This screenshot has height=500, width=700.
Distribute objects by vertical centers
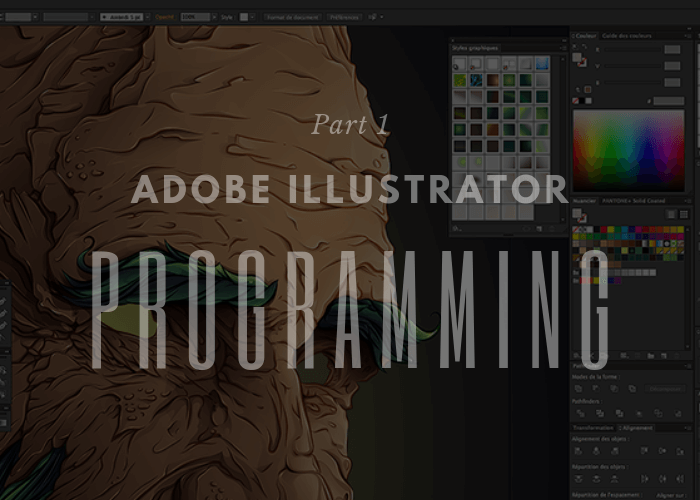(596, 479)
